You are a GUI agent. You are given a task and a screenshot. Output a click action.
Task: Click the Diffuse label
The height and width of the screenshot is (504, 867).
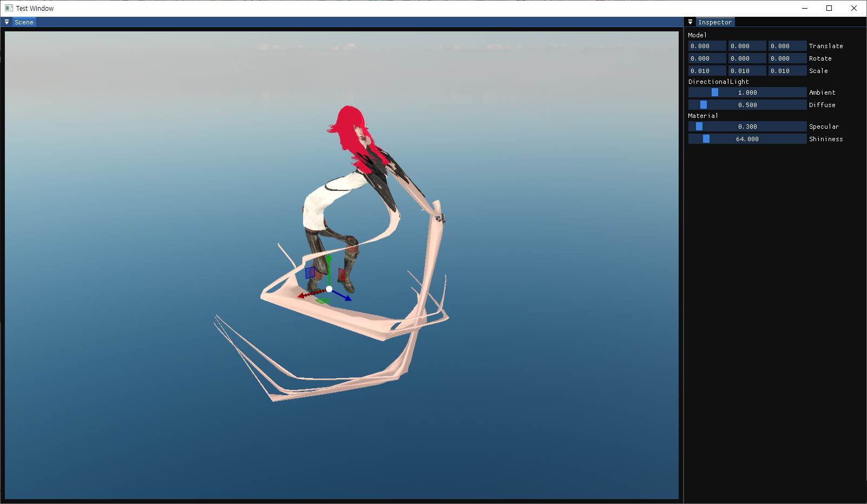point(822,105)
